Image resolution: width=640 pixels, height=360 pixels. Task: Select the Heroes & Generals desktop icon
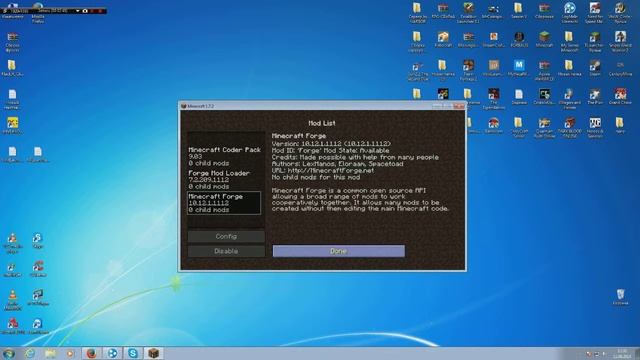[595, 126]
